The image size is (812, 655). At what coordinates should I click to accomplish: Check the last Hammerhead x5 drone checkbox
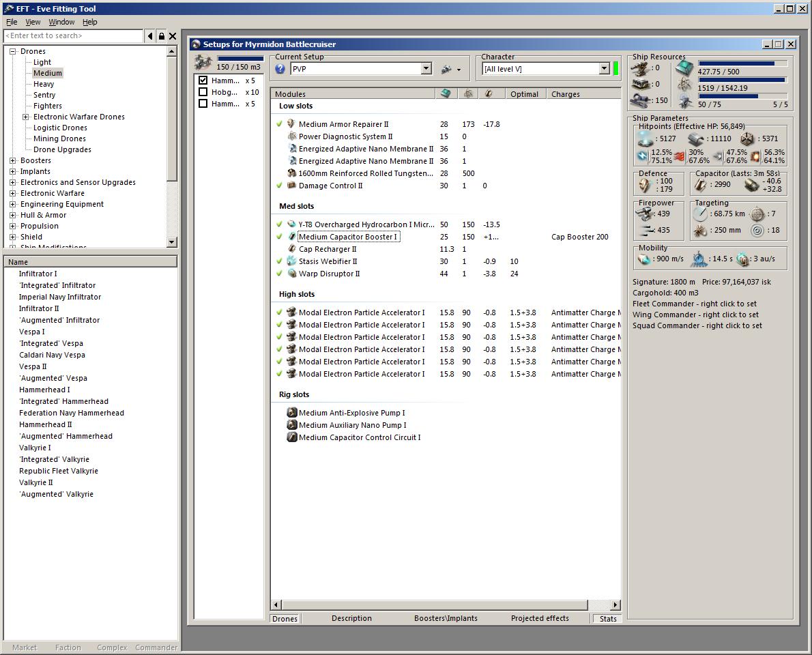[x=203, y=104]
